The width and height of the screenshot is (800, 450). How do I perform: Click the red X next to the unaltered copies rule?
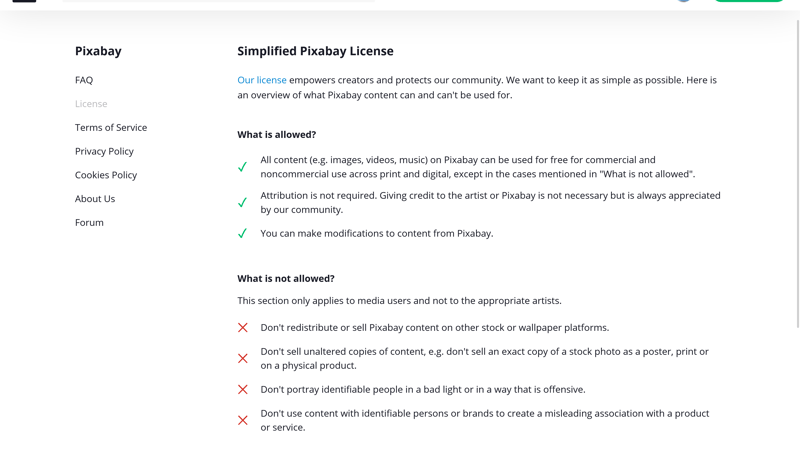point(243,359)
